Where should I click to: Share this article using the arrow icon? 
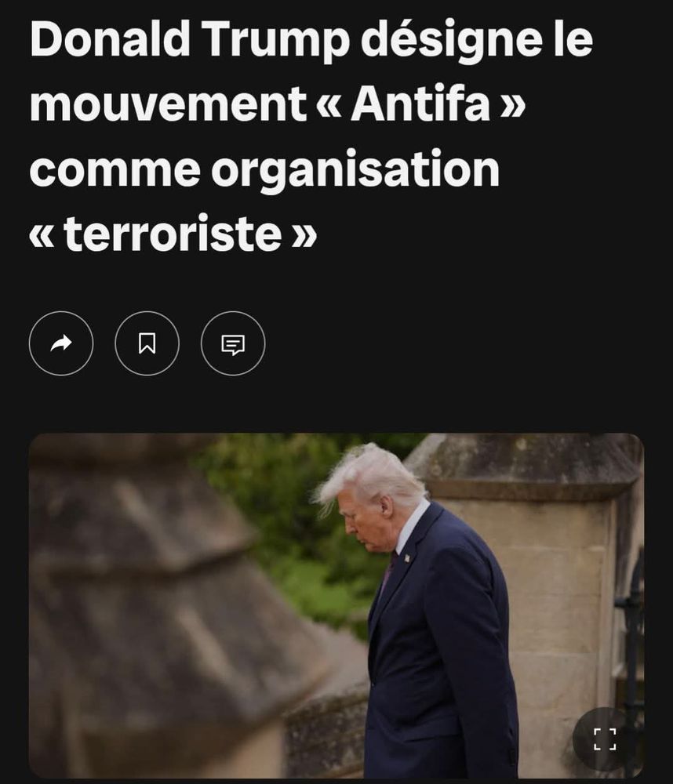coord(61,343)
